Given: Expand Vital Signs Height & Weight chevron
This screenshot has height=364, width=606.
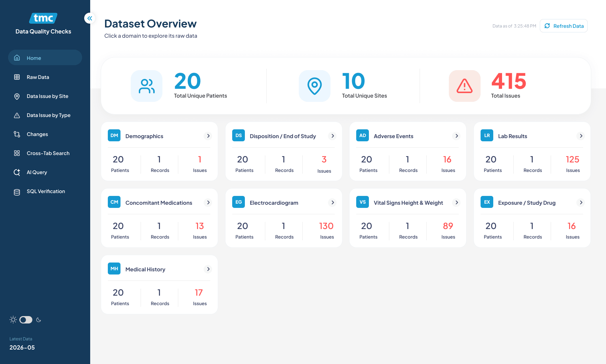Looking at the screenshot, I should 457,202.
